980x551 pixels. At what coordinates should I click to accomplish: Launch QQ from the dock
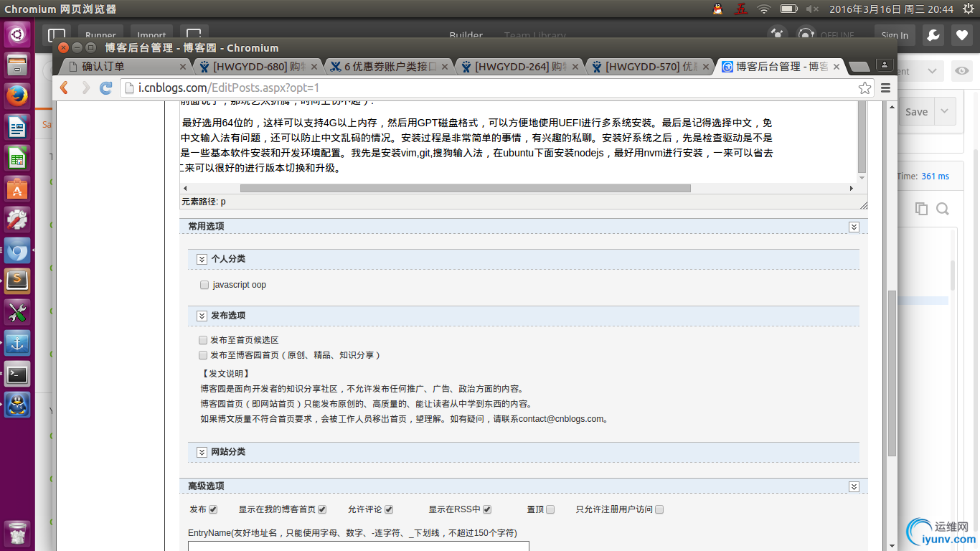click(17, 405)
